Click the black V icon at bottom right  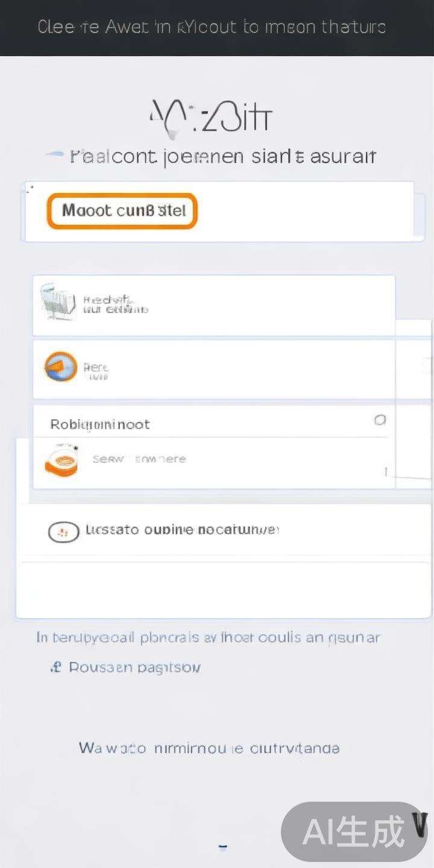tap(420, 825)
